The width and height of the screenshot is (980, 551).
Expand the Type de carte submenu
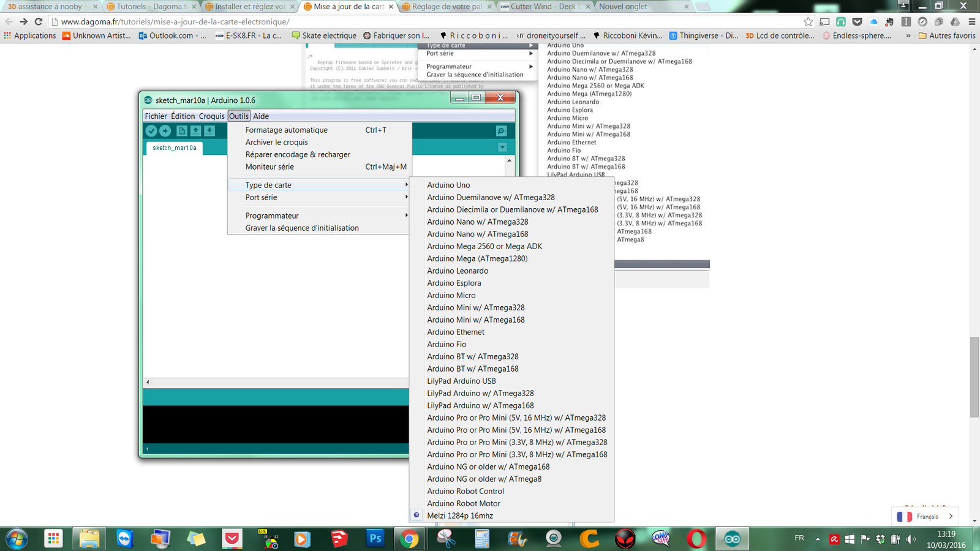pos(318,185)
